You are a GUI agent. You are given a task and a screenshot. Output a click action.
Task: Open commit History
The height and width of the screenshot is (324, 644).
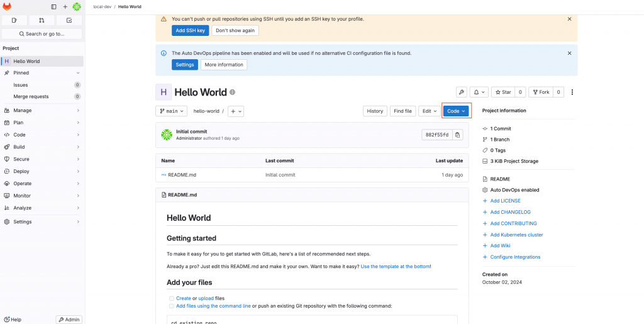(375, 111)
